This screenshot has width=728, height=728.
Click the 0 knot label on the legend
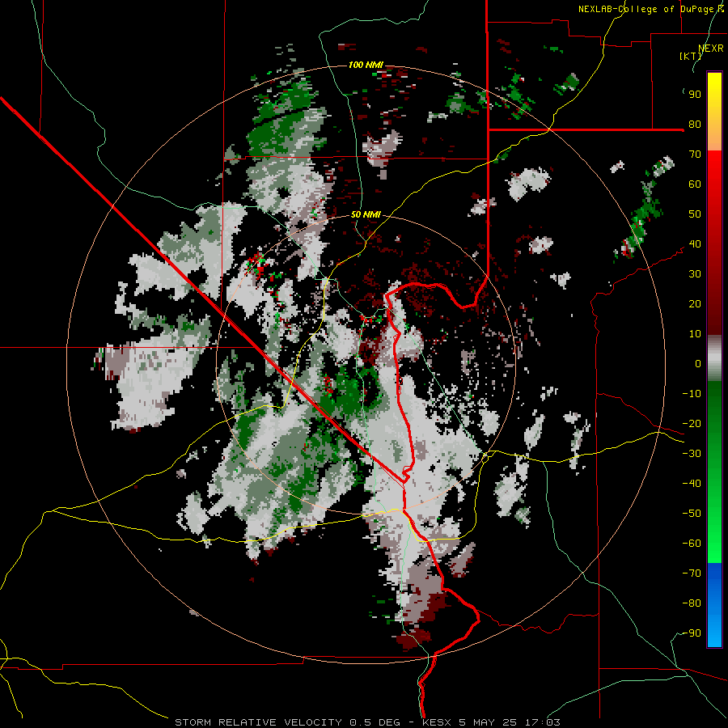pos(698,363)
